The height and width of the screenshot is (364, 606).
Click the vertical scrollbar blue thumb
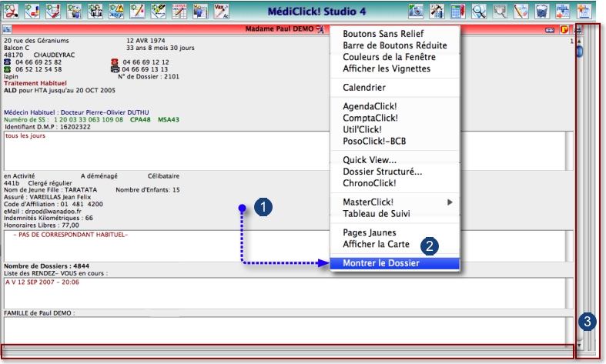click(579, 52)
